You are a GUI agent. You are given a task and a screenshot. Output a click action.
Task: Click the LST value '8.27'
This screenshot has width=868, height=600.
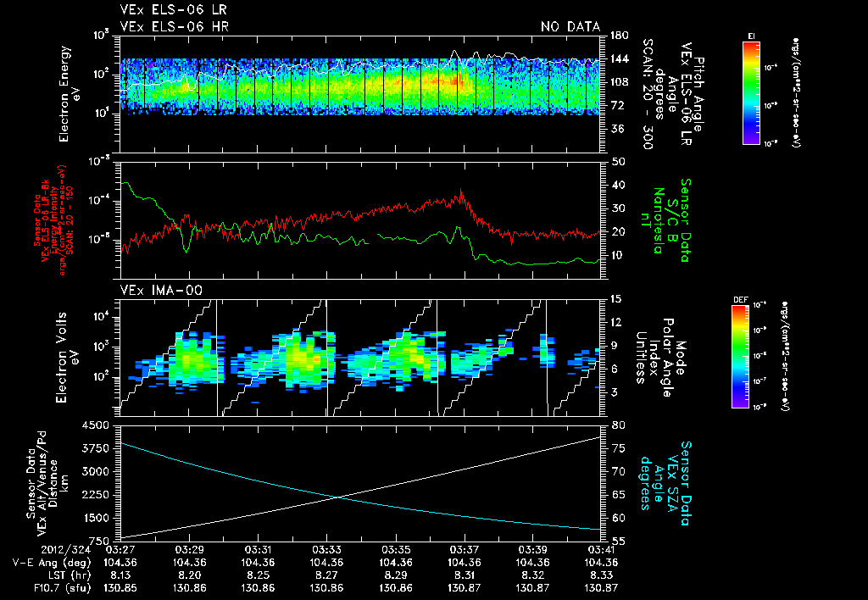point(326,575)
